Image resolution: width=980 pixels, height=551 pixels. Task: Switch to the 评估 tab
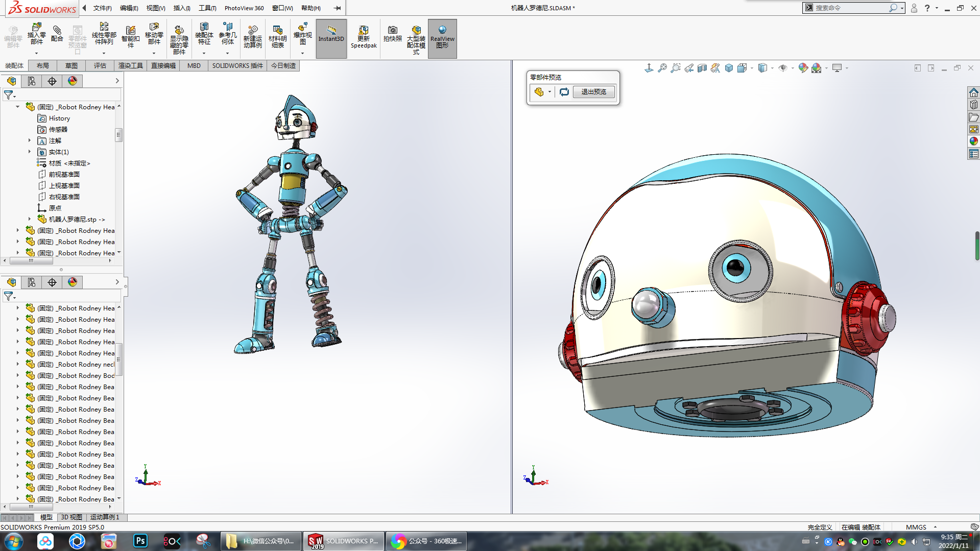pos(100,65)
